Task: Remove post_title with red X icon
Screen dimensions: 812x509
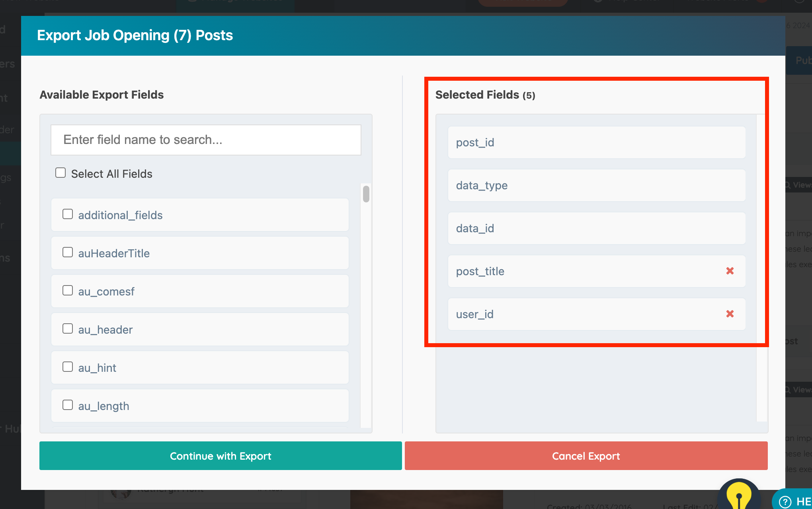Action: click(x=730, y=271)
